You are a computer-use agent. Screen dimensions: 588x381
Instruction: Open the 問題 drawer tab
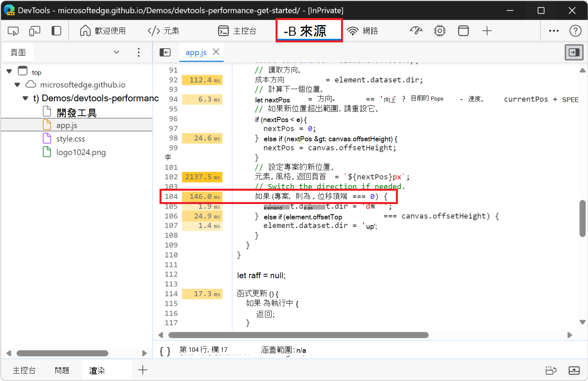pyautogui.click(x=62, y=370)
